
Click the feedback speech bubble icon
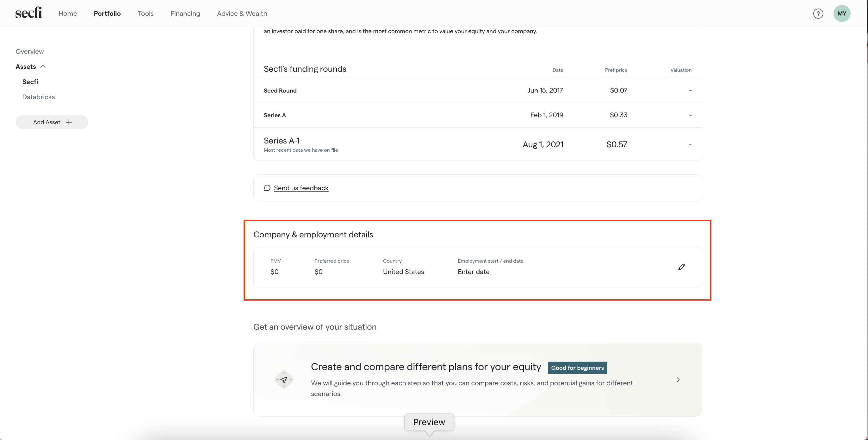[267, 188]
